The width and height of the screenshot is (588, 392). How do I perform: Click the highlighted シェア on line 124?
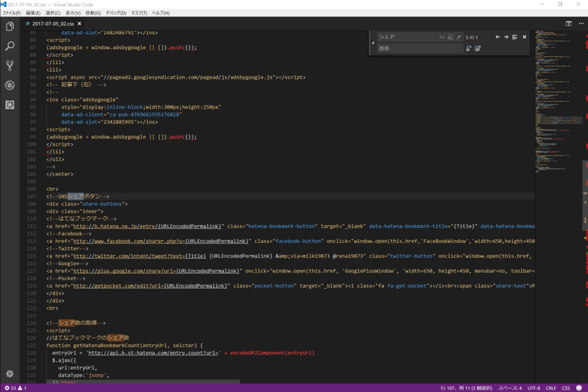click(x=67, y=323)
